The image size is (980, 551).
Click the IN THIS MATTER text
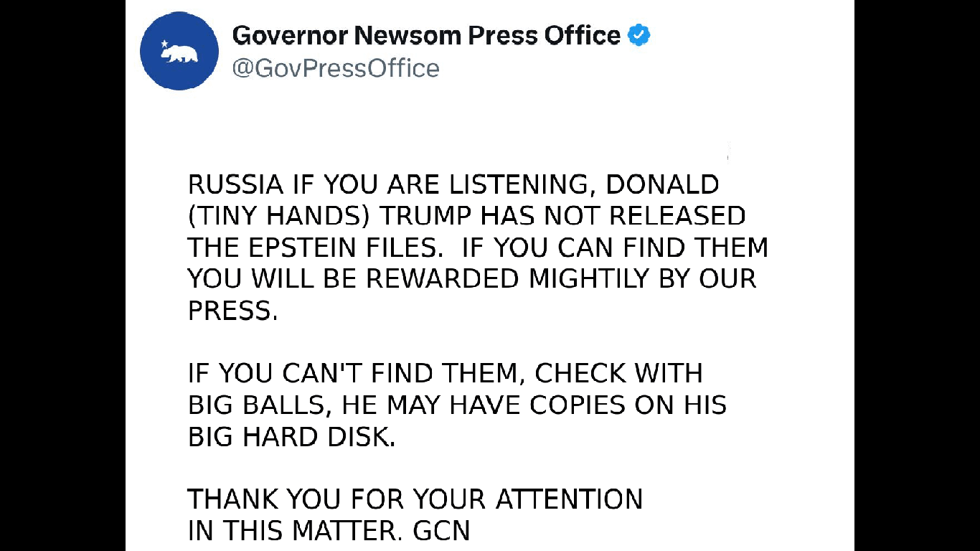click(x=294, y=531)
